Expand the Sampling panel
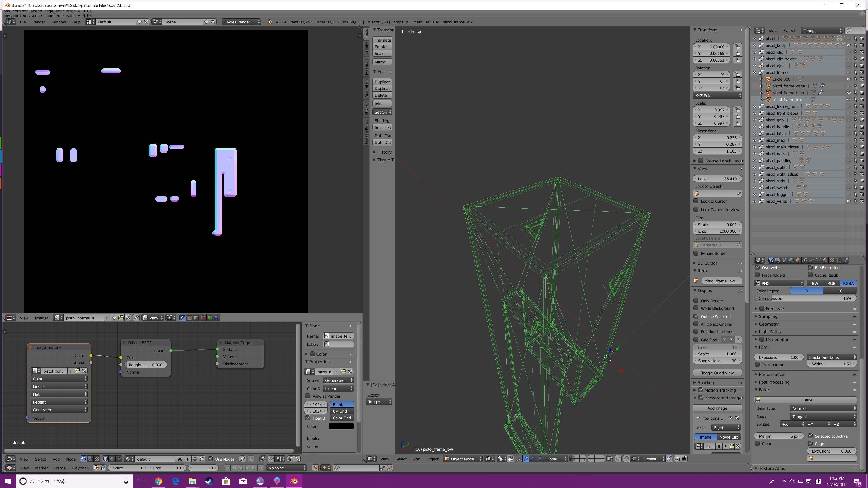This screenshot has height=488, width=868. pos(768,316)
